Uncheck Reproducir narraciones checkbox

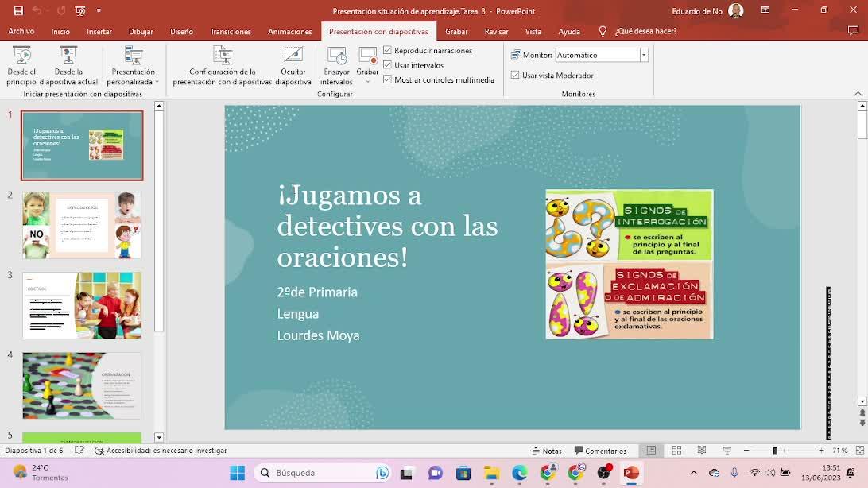click(x=388, y=50)
